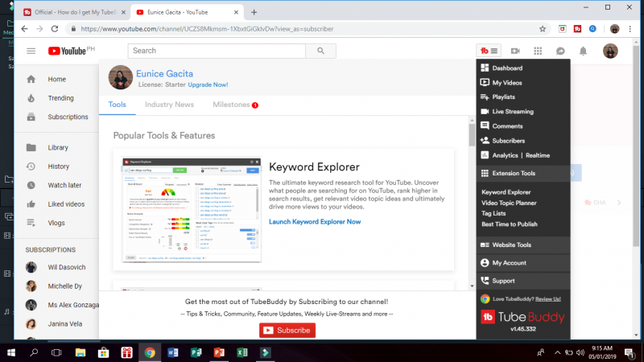This screenshot has width=644, height=362.
Task: Click the search magnifier button
Action: (x=320, y=51)
